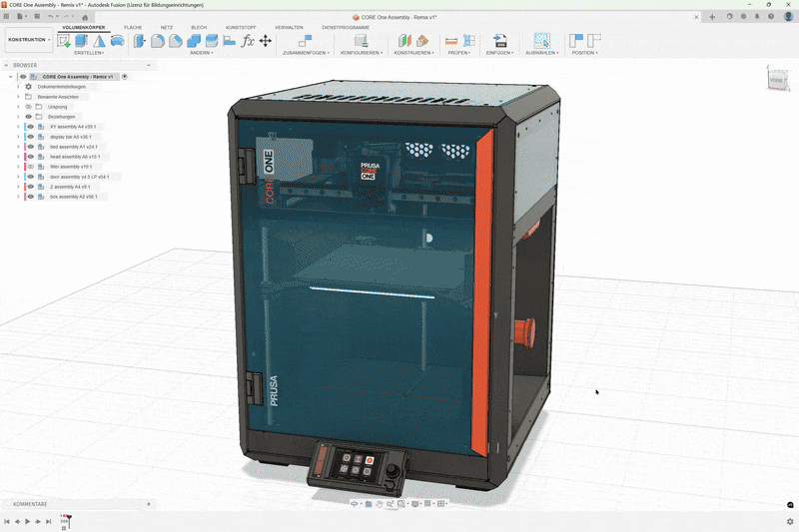Screen dimensions: 799x532
Task: Select the Create Sketch tool
Action: [x=64, y=41]
